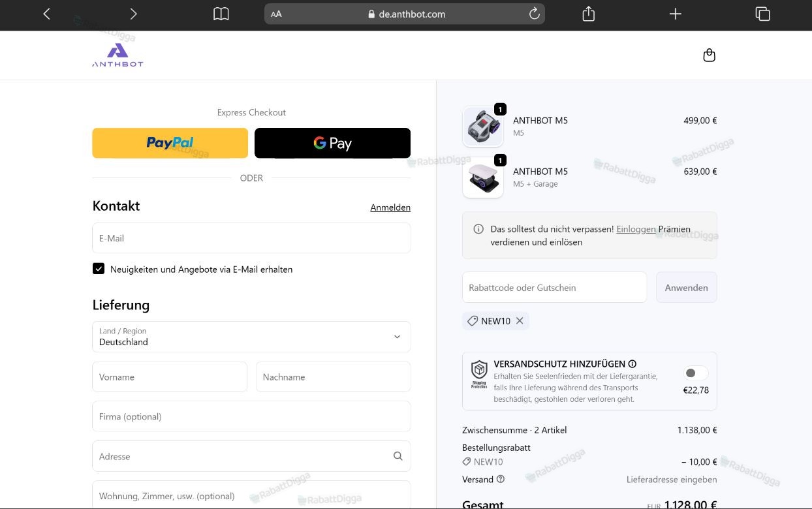The width and height of the screenshot is (812, 509).
Task: Open the browser bookmarks book icon
Action: (x=221, y=14)
